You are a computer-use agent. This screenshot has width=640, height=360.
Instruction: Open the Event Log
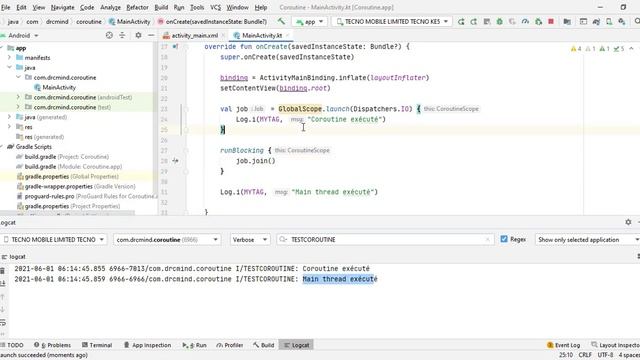(563, 345)
